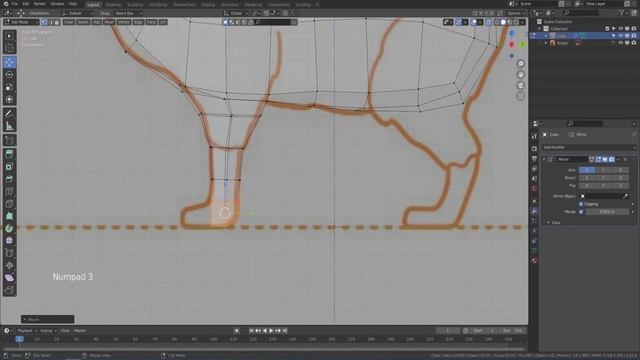Select the Smooth vertices tool

click(x=9, y=240)
